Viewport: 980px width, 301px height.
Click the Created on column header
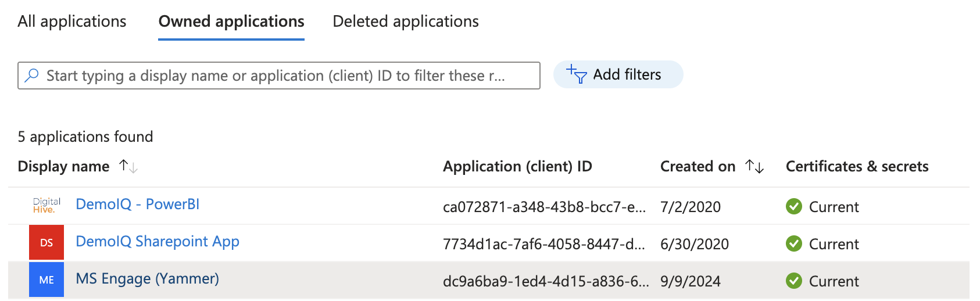(698, 166)
